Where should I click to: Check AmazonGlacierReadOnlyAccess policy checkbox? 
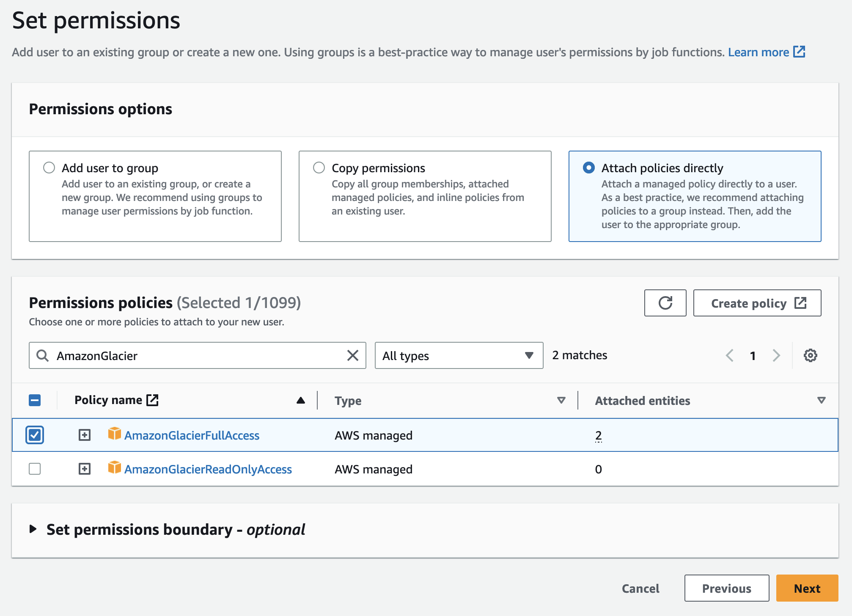[35, 469]
